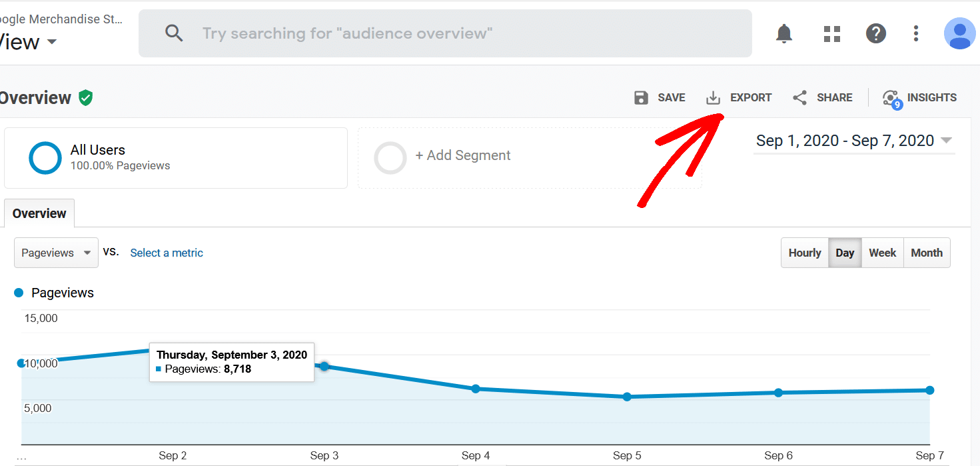
Task: Open the apps grid icon
Action: coord(832,33)
